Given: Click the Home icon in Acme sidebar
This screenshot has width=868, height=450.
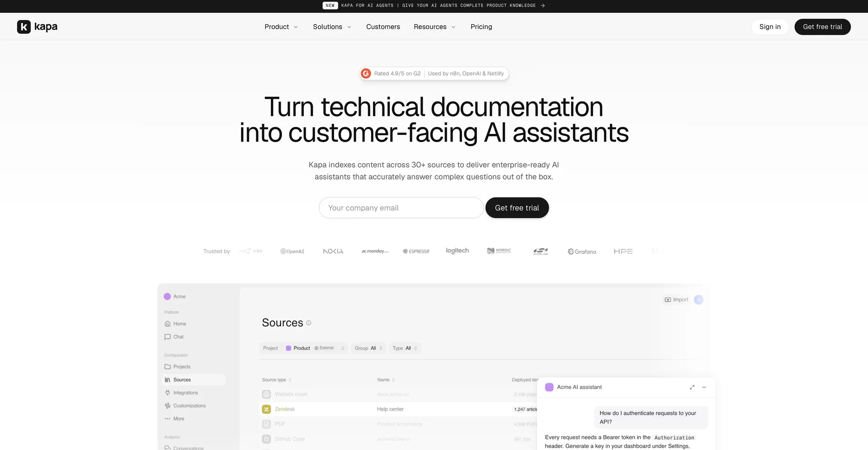Looking at the screenshot, I should click(x=168, y=324).
